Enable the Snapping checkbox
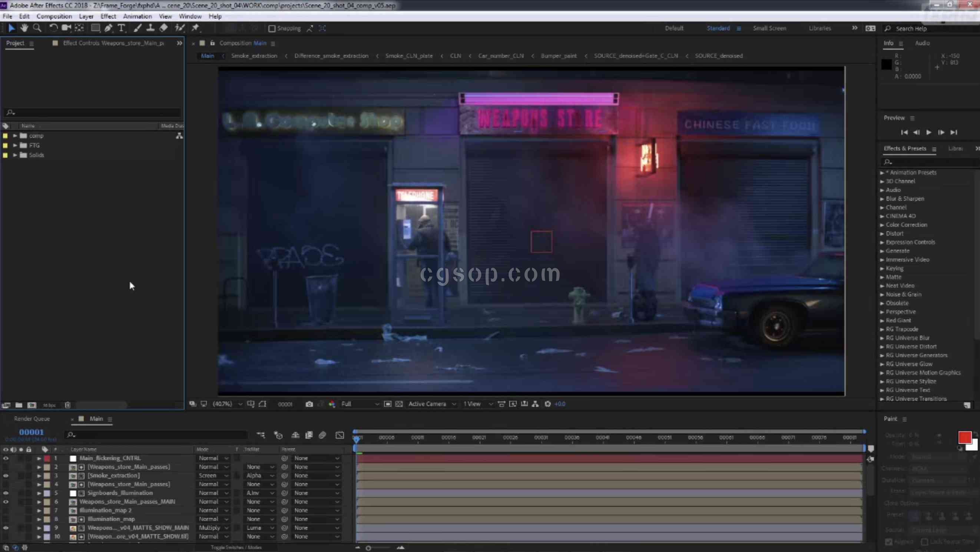 [272, 29]
